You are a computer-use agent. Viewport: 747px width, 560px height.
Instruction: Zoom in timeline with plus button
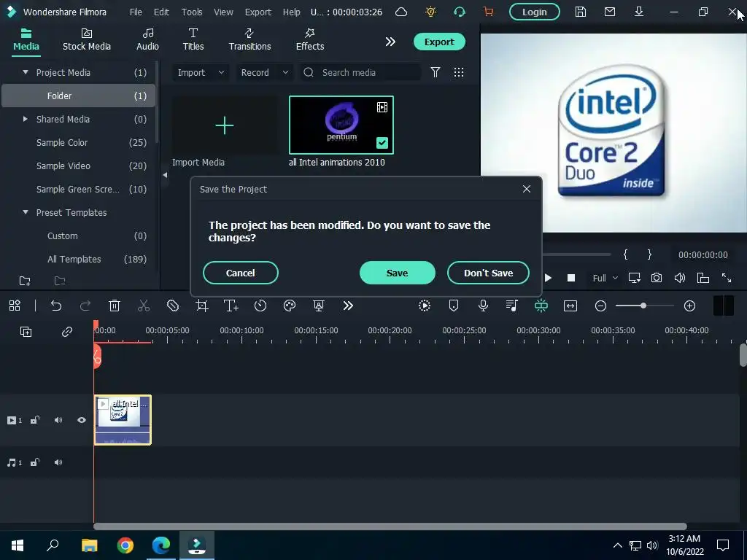(x=689, y=306)
